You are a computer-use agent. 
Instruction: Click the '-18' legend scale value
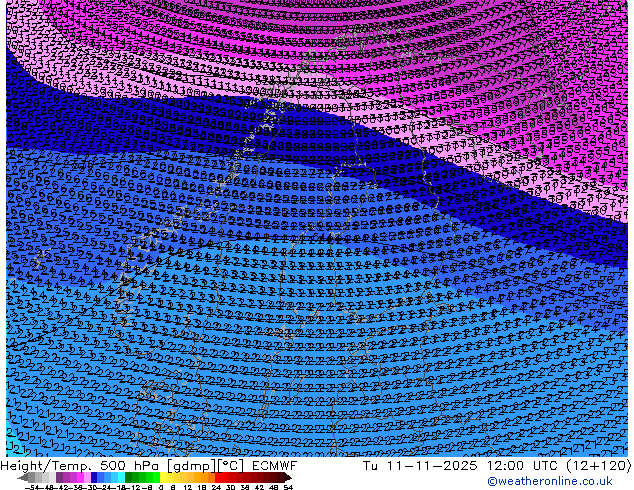point(118,487)
